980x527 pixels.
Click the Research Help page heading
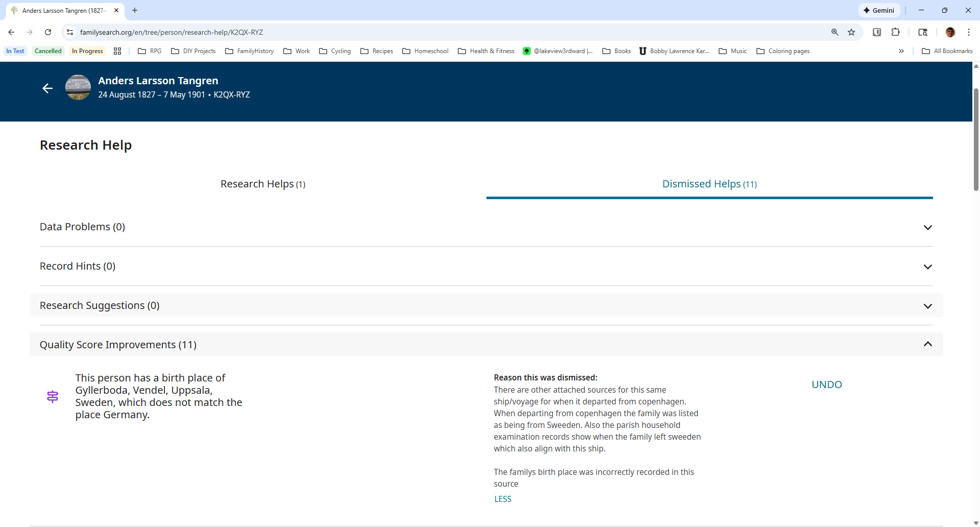(86, 145)
